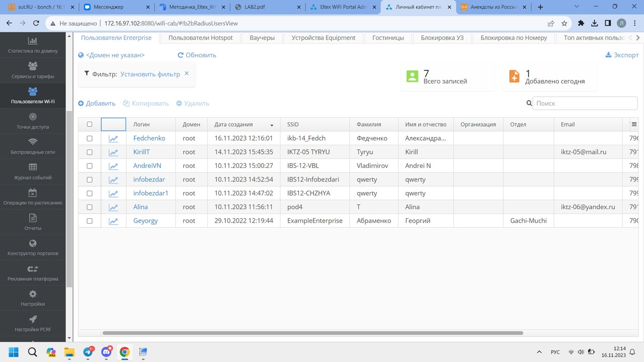Open domain selector Домен не указан
Viewport: 644px width, 362px height.
[x=111, y=55]
